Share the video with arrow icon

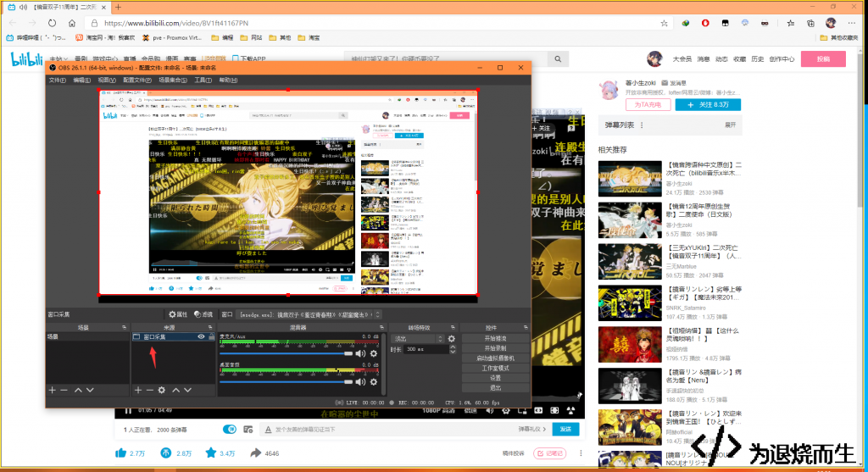point(255,453)
